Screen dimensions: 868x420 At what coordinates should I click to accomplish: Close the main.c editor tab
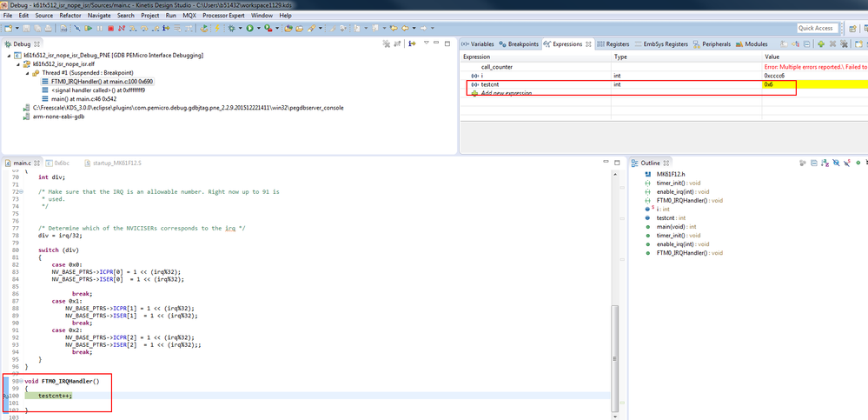37,163
